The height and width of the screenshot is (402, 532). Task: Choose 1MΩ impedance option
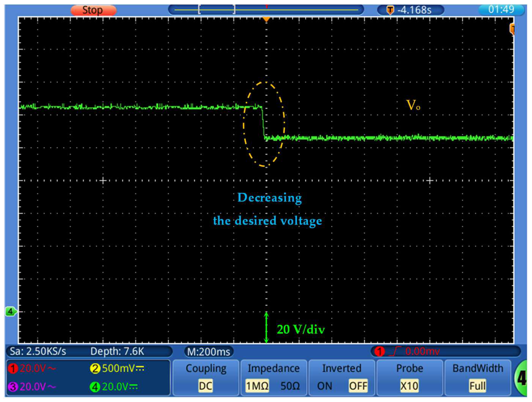point(257,386)
